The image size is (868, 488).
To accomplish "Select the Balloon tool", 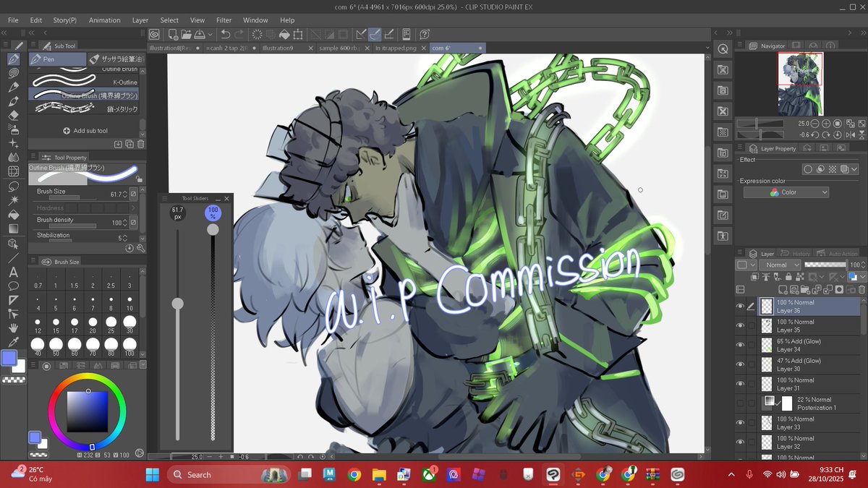I will point(13,286).
